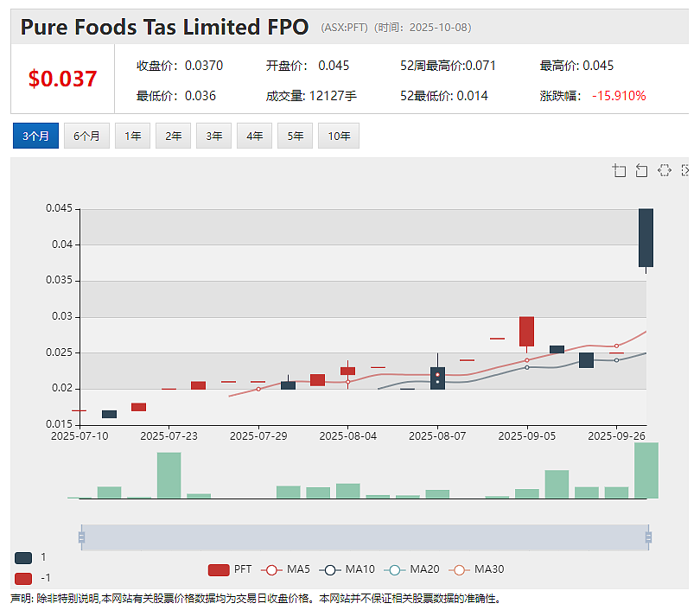This screenshot has width=700, height=616.
Task: Click the latest tall dark candlestick
Action: 646,238
